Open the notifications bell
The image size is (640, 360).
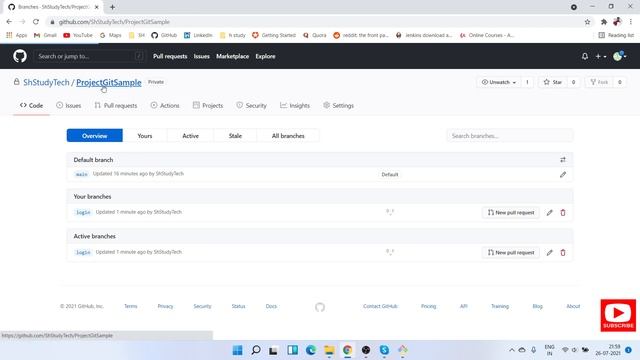[x=584, y=56]
